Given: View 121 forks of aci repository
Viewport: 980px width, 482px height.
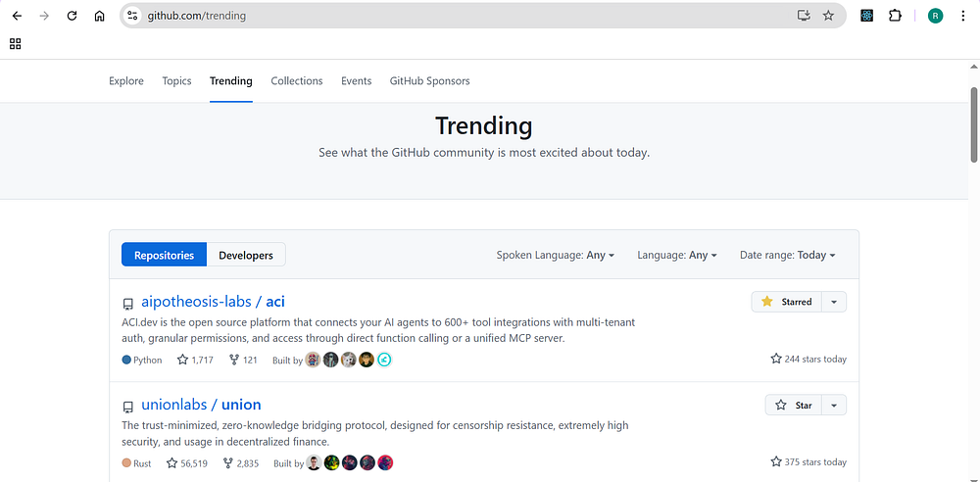Looking at the screenshot, I should pos(243,361).
